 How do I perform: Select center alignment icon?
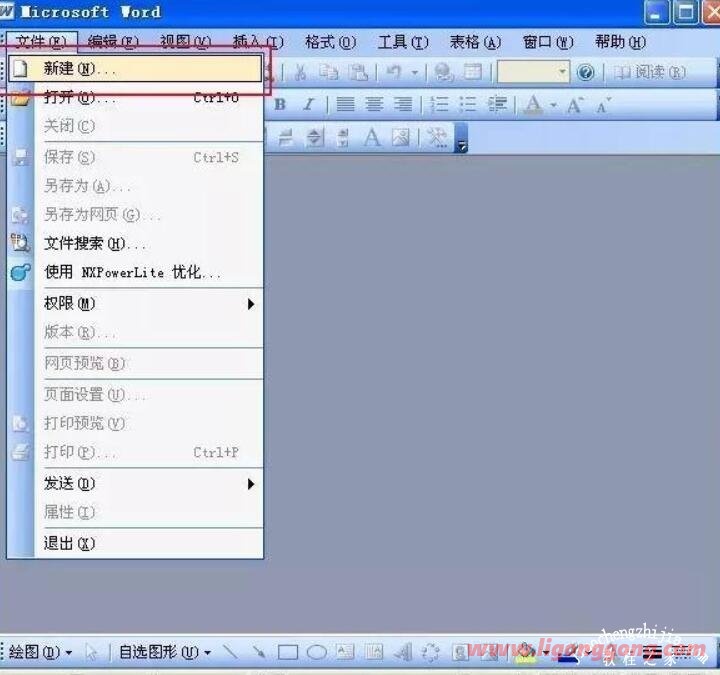coord(374,105)
